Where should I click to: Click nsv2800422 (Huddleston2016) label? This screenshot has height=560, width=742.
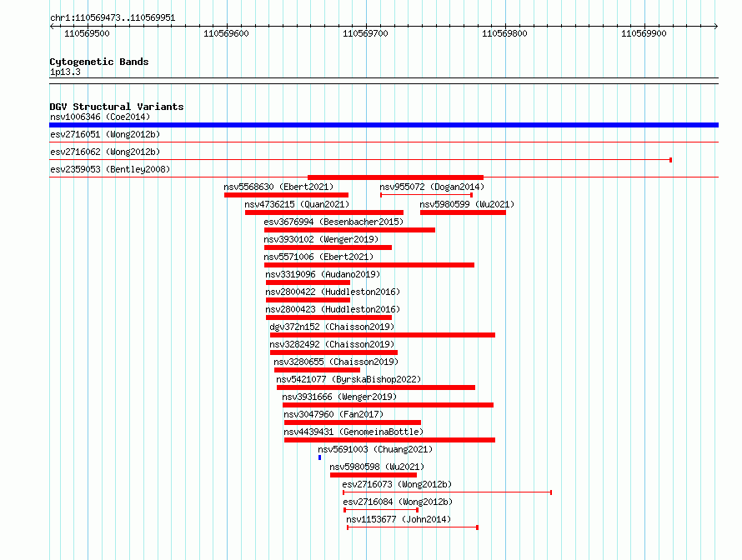pos(333,292)
